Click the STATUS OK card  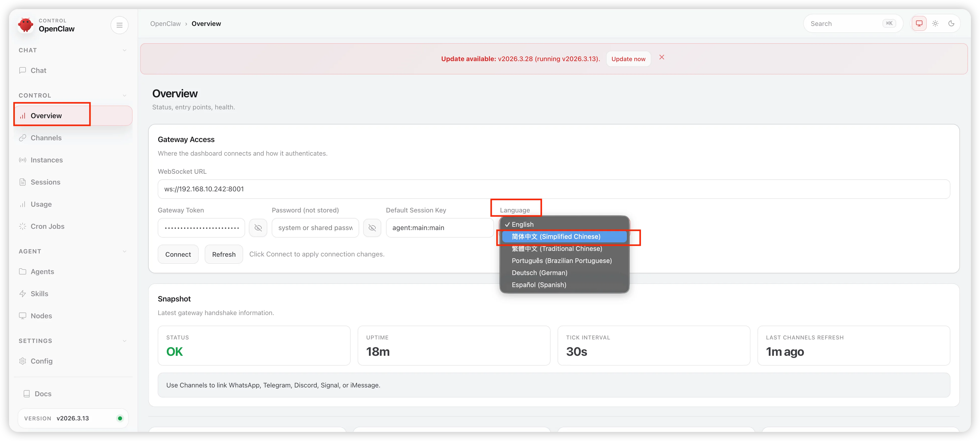click(x=254, y=346)
